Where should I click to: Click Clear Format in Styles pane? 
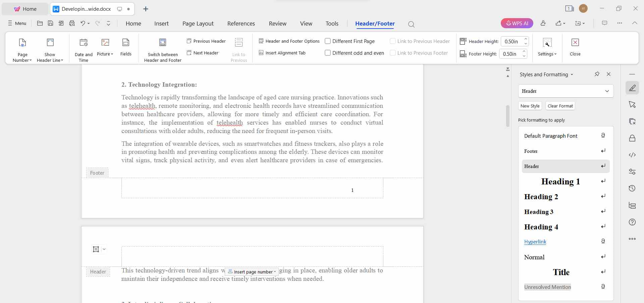560,106
